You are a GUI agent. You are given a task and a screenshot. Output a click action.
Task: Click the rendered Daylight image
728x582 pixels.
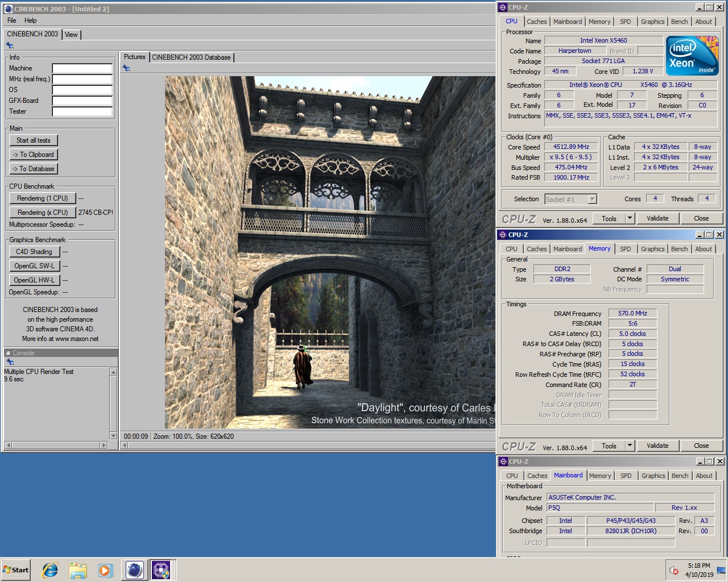click(330, 252)
